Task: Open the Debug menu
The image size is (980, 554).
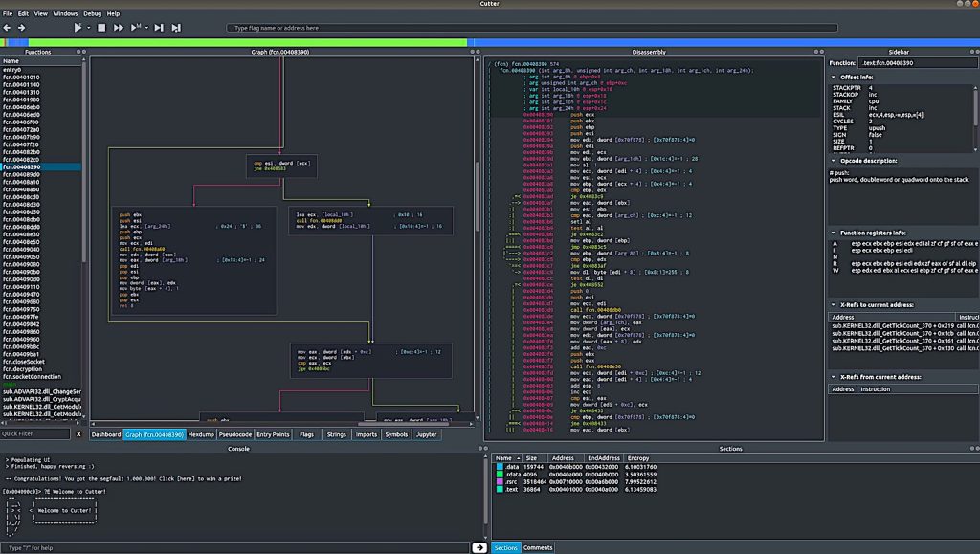Action: [x=93, y=12]
